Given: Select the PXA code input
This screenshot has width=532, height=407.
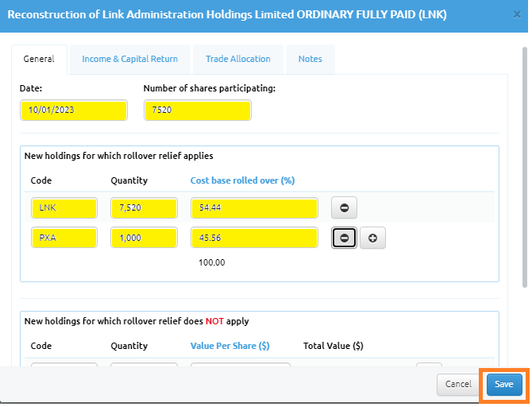Looking at the screenshot, I should [64, 238].
